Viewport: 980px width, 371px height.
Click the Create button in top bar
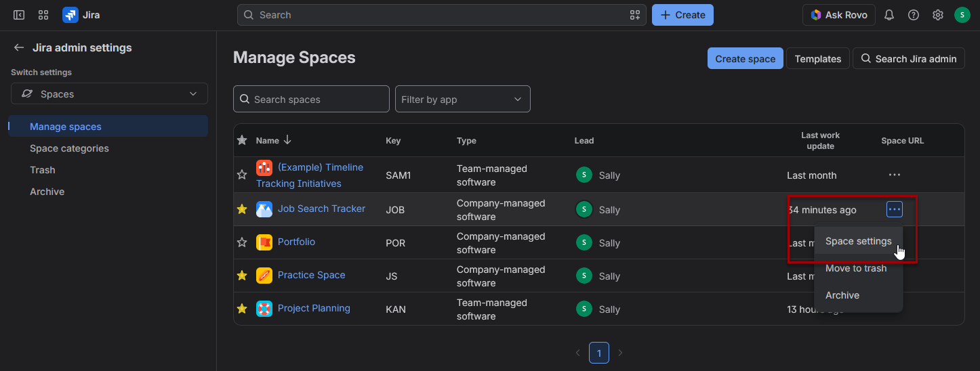682,15
